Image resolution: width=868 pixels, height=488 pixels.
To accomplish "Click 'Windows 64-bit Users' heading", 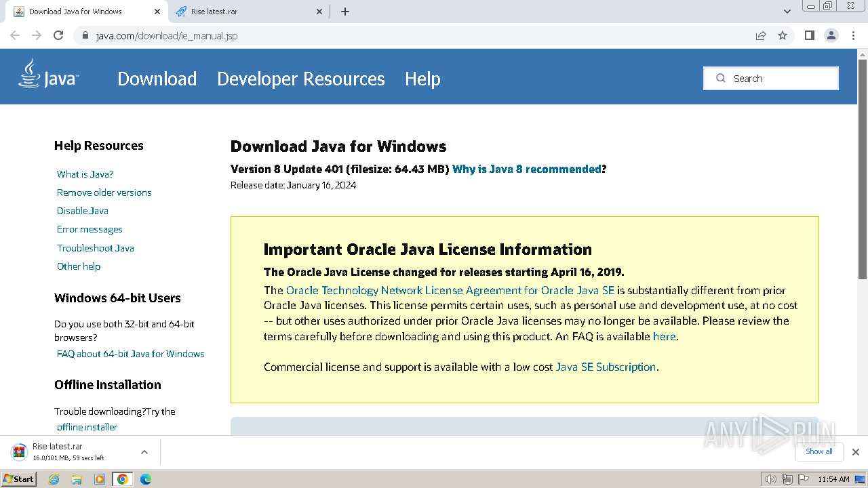I will pos(117,298).
